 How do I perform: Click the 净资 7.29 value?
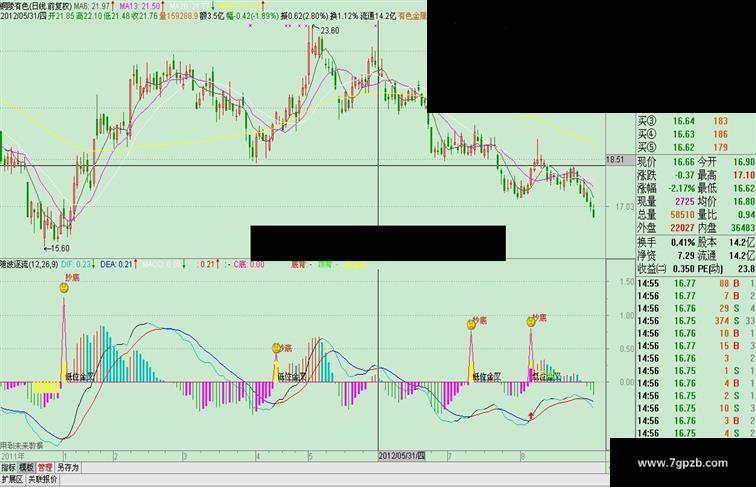click(686, 255)
